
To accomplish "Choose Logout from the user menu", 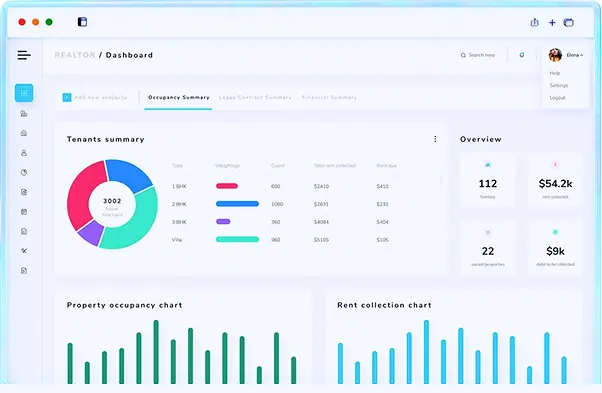I will point(557,98).
